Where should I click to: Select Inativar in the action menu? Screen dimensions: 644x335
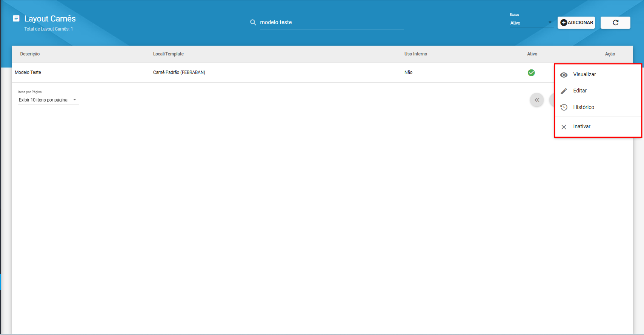coord(598,126)
